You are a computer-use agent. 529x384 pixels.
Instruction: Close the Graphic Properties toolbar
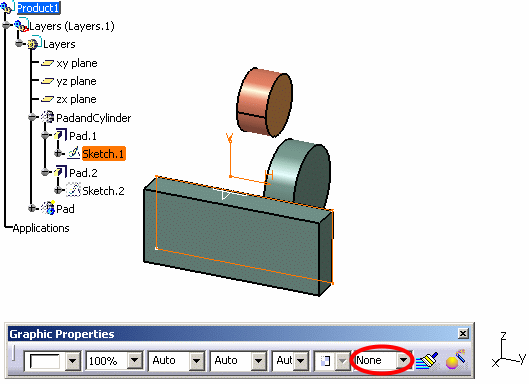[x=463, y=334]
